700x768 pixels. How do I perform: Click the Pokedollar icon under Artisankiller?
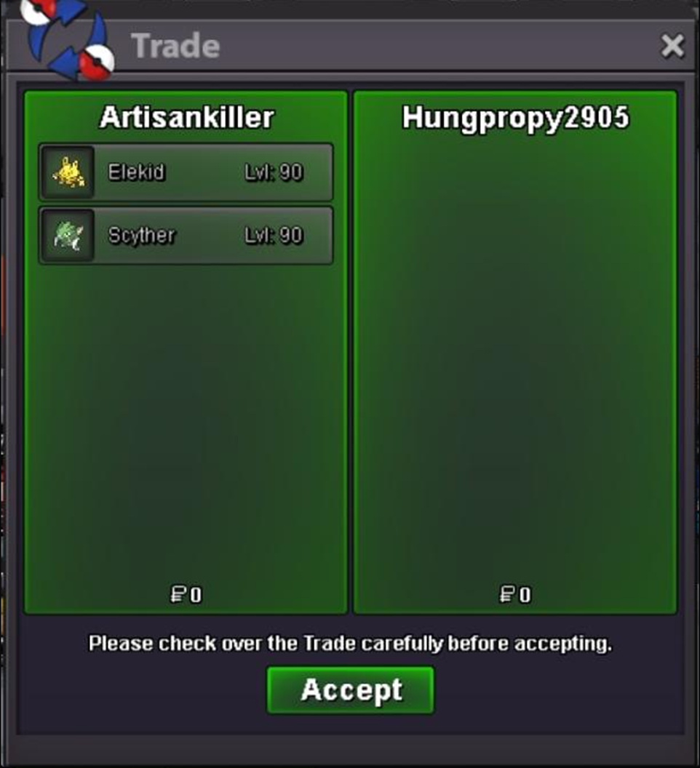178,595
